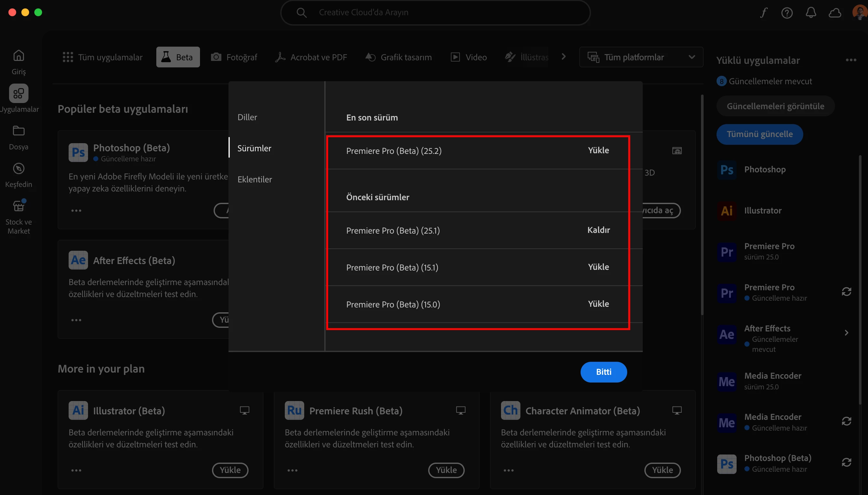The width and height of the screenshot is (868, 495).
Task: Click the Premiere Pro Güncelleme hazır row
Action: [x=785, y=293]
